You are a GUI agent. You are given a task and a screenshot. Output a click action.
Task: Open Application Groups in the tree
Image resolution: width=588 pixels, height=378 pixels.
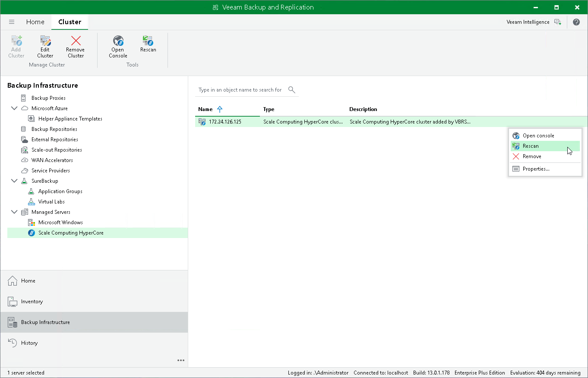tap(60, 191)
